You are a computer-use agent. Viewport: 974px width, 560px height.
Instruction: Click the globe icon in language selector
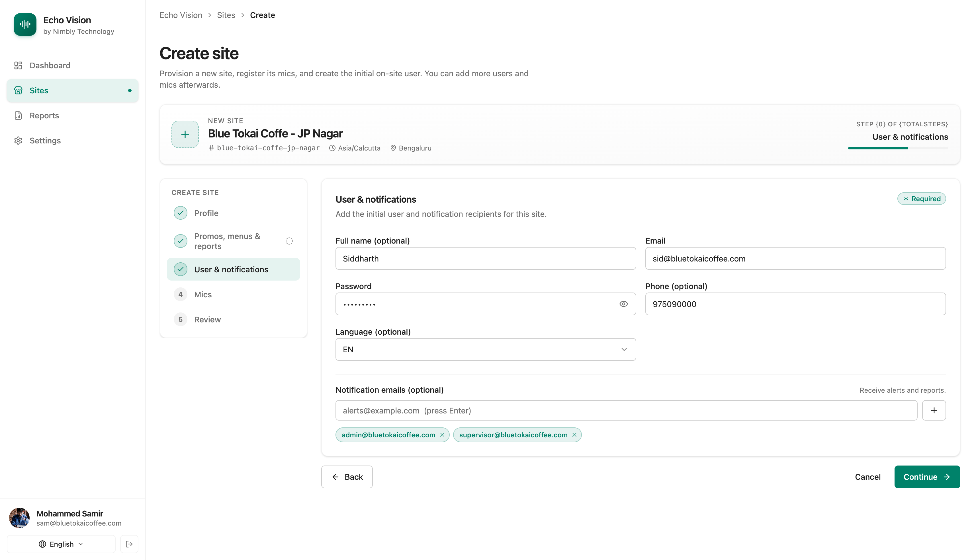click(x=42, y=544)
